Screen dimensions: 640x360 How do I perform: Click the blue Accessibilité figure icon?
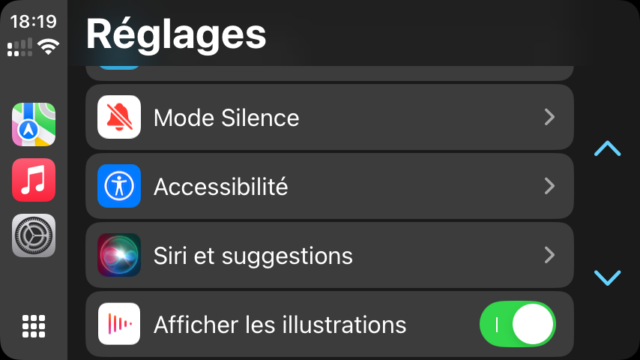119,186
